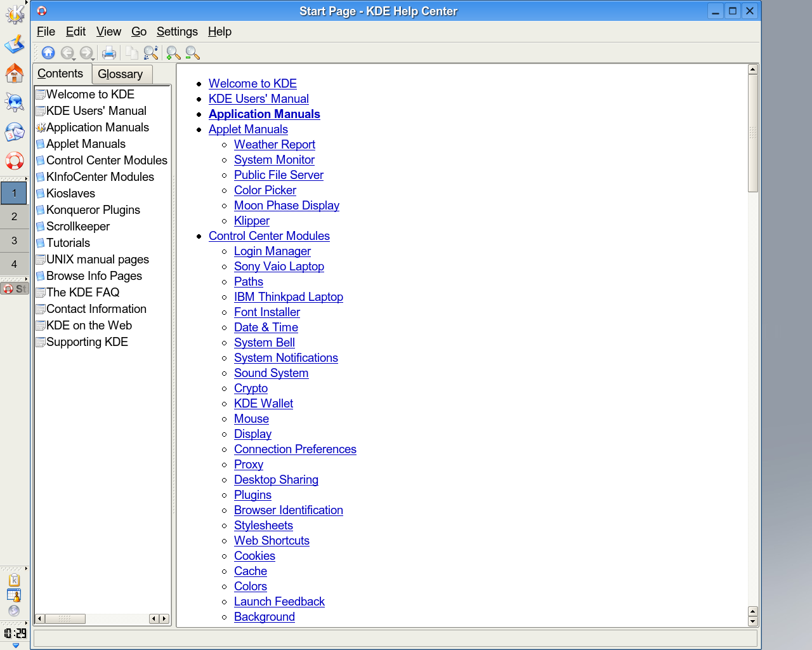Open the File menu
Screen dimensions: 812x650
(x=46, y=32)
